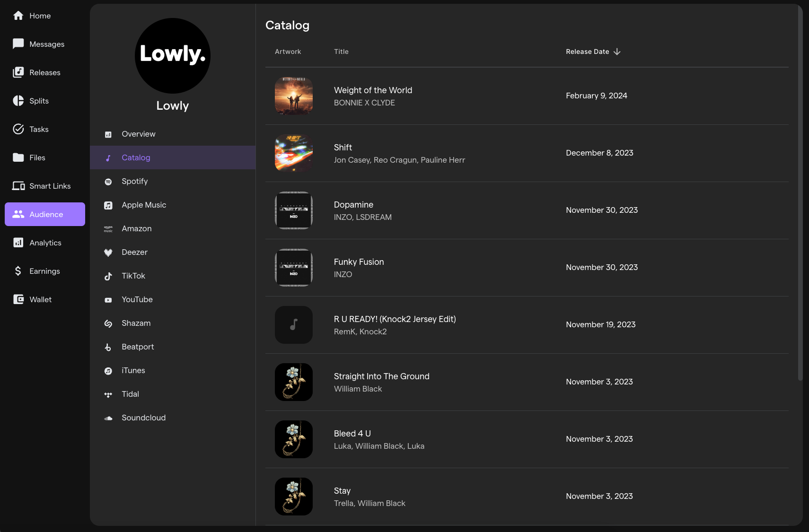
Task: Open Straight Into The Ground title
Action: tap(382, 376)
